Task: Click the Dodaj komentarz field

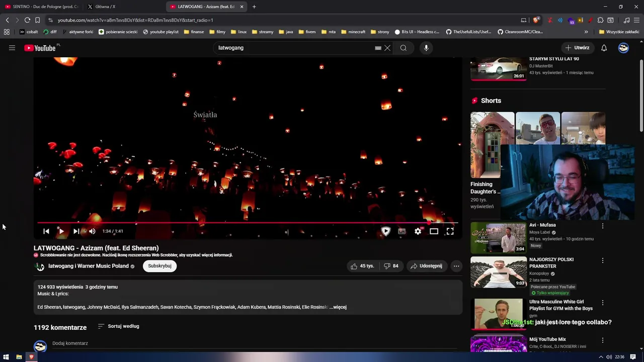Action: coord(255,343)
